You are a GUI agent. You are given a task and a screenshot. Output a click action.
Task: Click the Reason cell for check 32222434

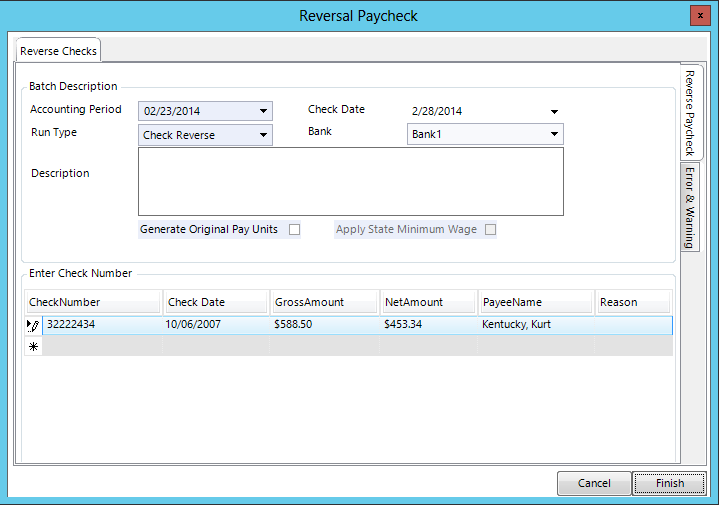[x=633, y=325]
